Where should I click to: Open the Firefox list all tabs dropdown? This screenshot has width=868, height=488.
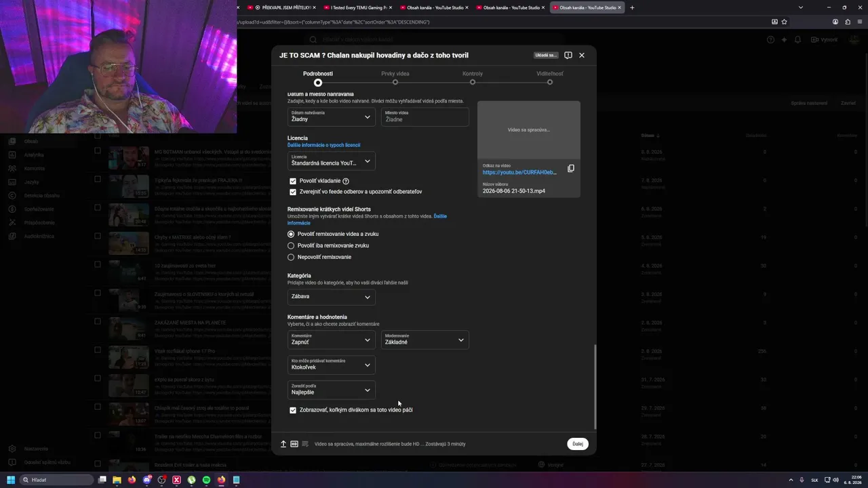pos(800,7)
